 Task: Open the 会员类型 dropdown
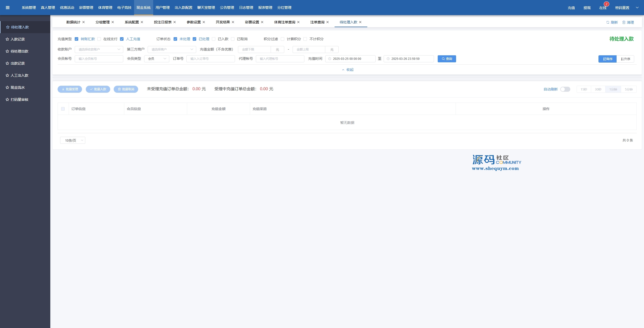[156, 59]
